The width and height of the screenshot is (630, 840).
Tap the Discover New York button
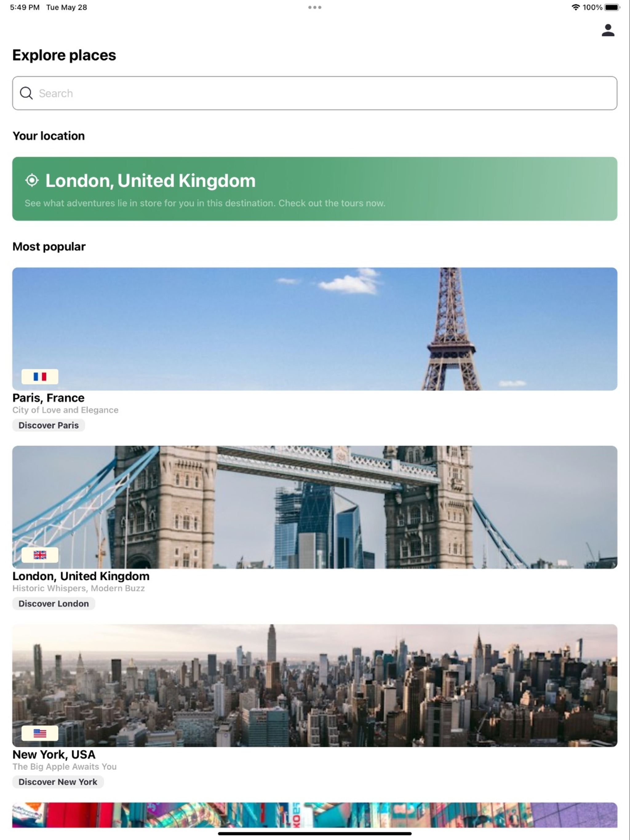58,782
